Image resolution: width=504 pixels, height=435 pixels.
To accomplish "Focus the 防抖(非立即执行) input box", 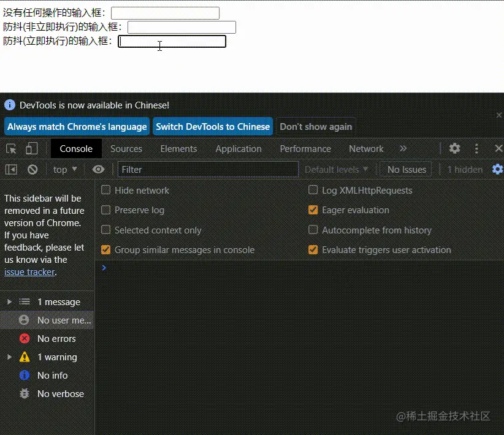I will coord(181,28).
